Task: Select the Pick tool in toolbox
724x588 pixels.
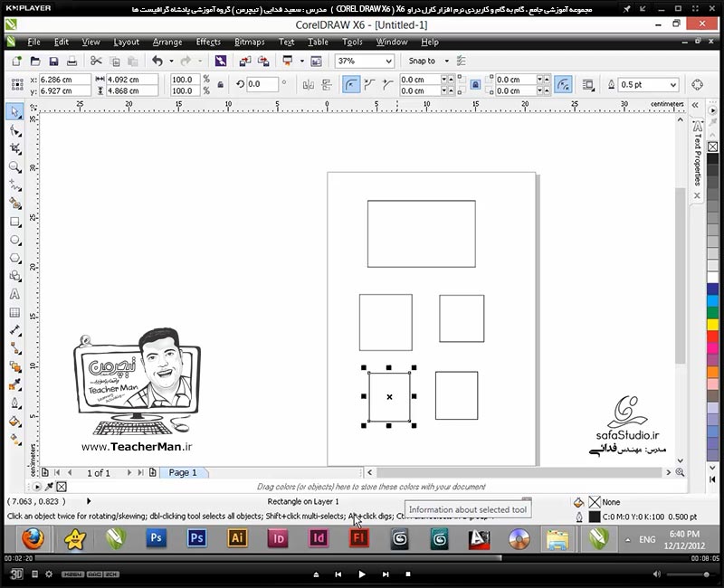Action: pyautogui.click(x=14, y=112)
